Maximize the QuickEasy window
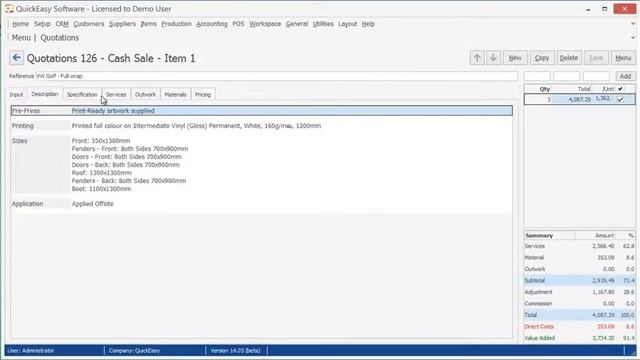The height and width of the screenshot is (360, 640). [604, 9]
